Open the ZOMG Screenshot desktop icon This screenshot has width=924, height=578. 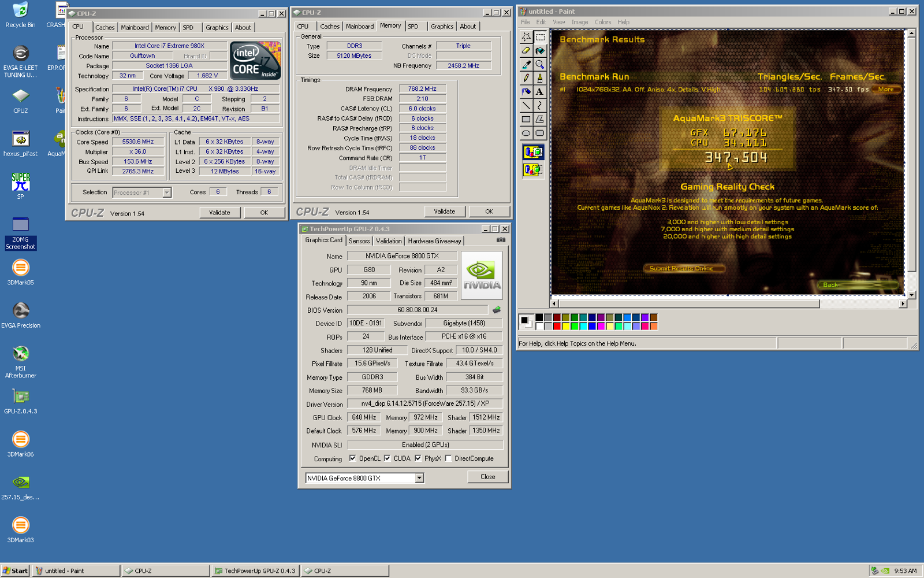[x=20, y=233]
